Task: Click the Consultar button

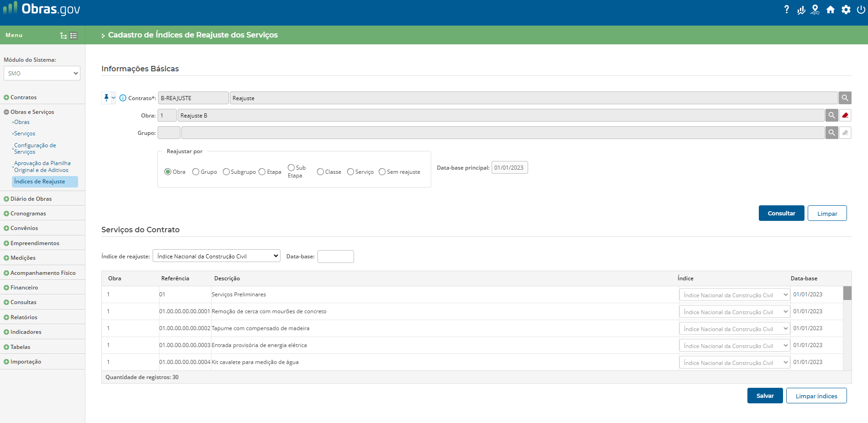Action: point(781,213)
